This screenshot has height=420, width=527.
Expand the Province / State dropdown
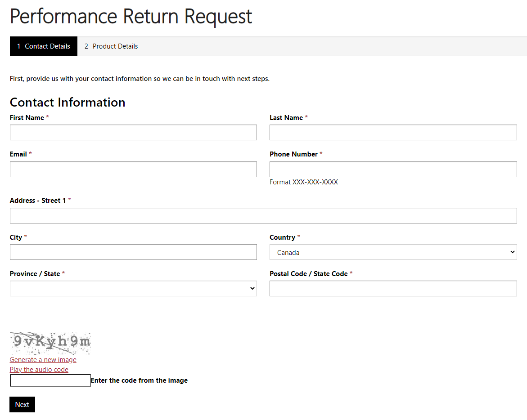coord(133,288)
